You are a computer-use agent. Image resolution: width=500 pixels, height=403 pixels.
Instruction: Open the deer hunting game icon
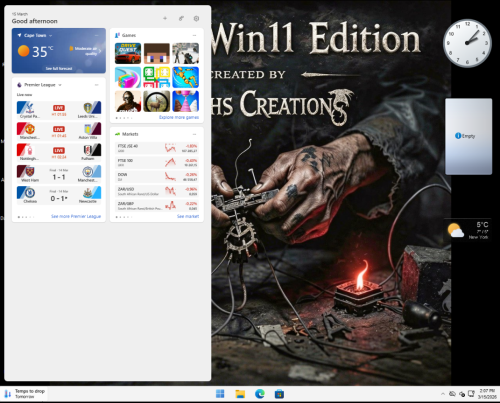coord(157,101)
